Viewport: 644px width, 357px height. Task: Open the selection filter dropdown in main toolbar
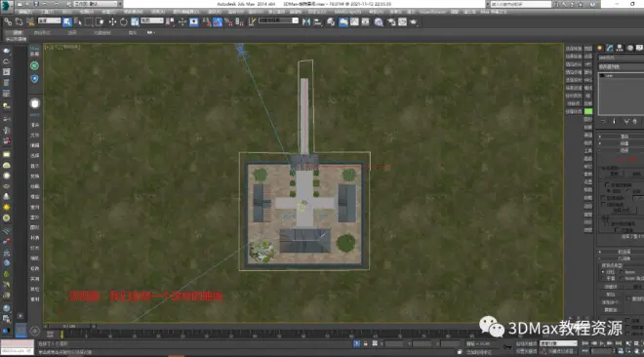coord(49,20)
